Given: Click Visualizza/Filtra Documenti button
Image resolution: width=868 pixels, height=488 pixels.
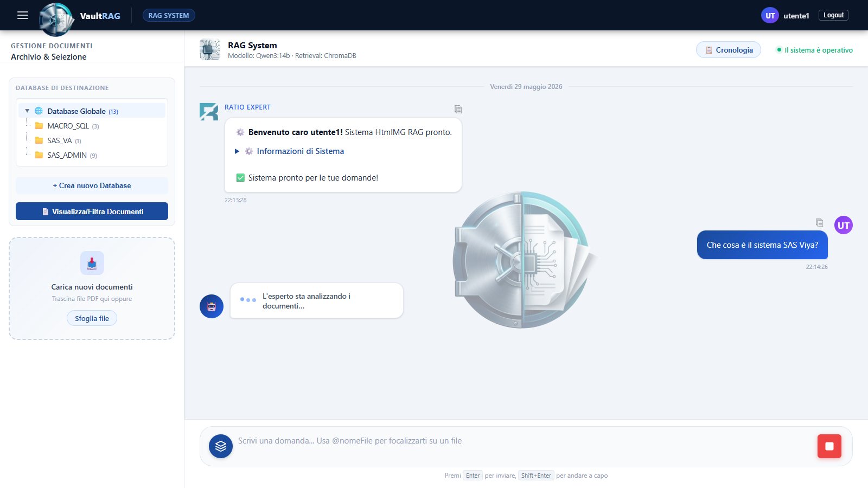Looking at the screenshot, I should 92,211.
